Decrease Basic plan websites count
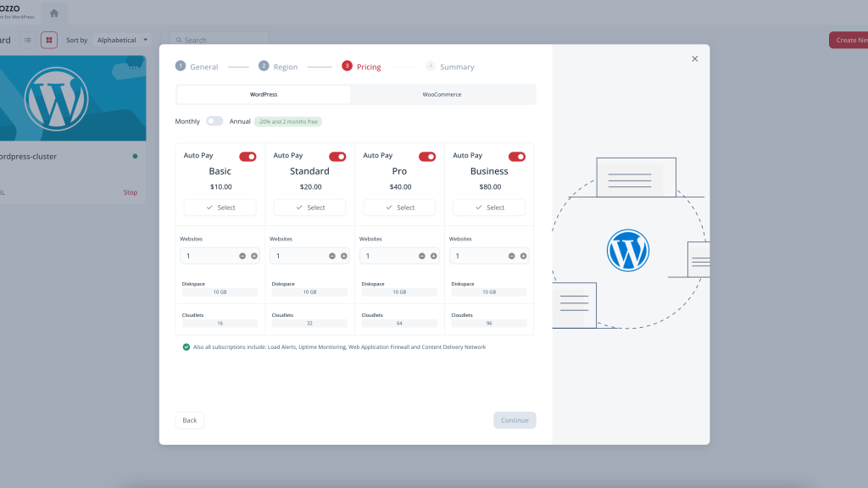This screenshot has height=488, width=868. point(242,256)
